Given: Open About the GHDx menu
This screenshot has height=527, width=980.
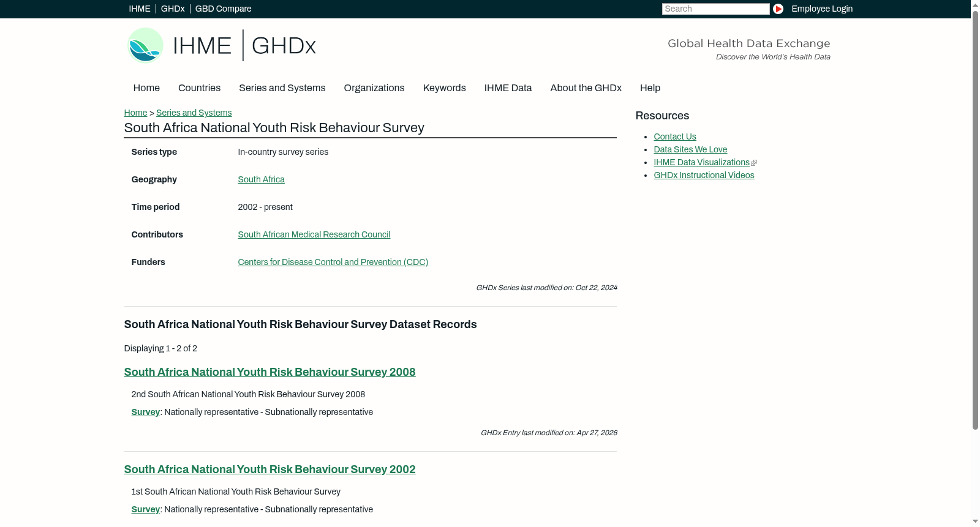Looking at the screenshot, I should tap(586, 88).
